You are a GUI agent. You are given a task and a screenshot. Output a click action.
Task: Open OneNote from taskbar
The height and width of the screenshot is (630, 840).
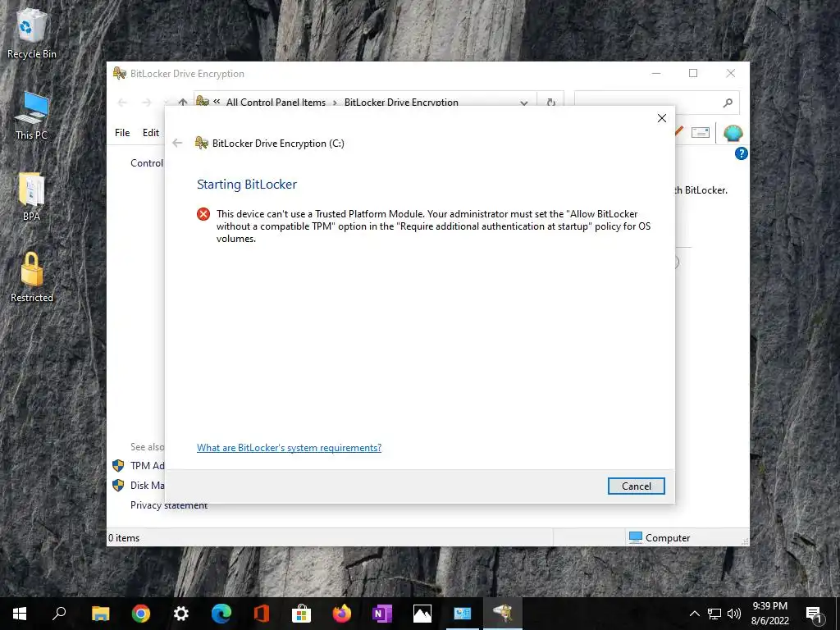click(x=382, y=614)
